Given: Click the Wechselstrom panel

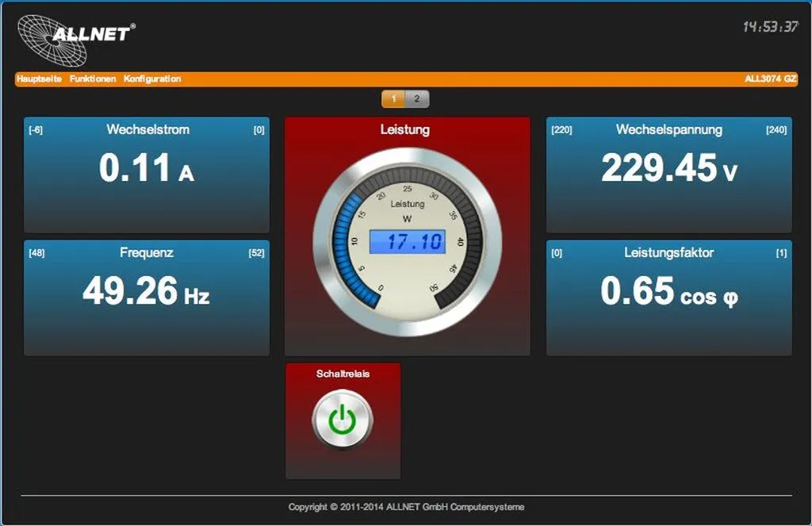Looking at the screenshot, I should click(x=146, y=175).
